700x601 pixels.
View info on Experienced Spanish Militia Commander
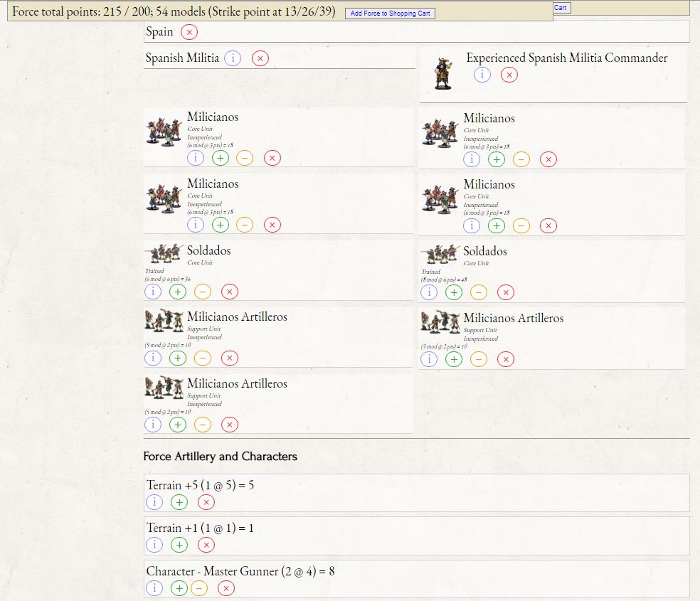coord(482,74)
